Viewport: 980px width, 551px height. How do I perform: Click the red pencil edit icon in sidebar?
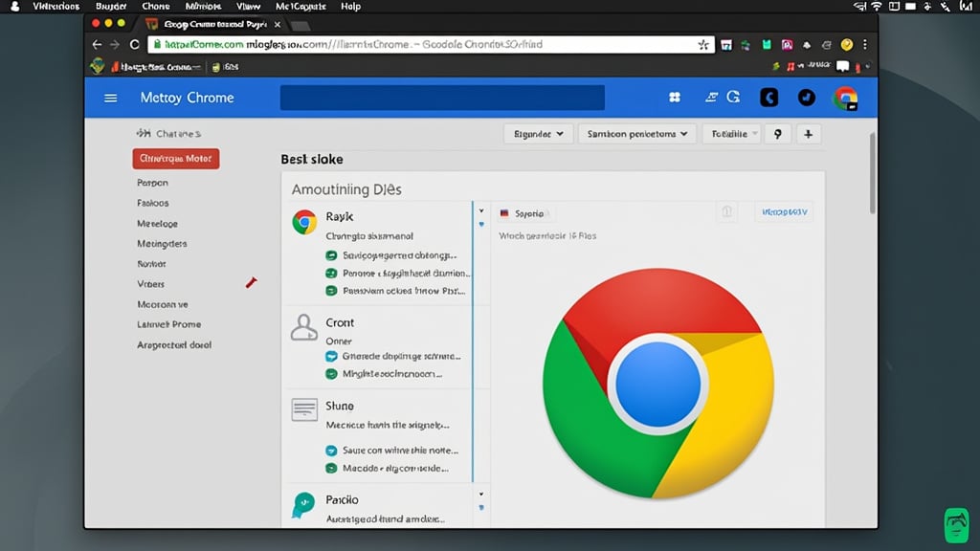(x=252, y=282)
